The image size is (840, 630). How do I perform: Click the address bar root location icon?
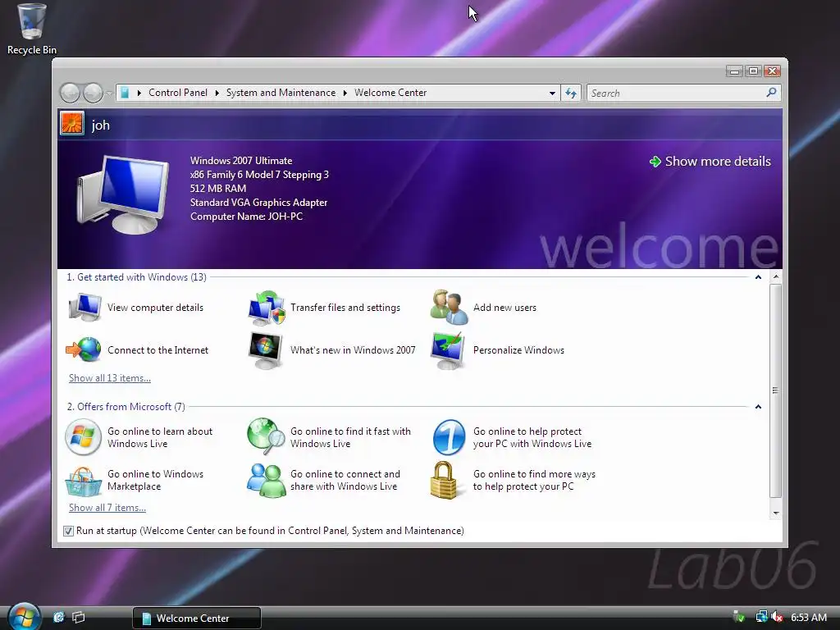[125, 93]
